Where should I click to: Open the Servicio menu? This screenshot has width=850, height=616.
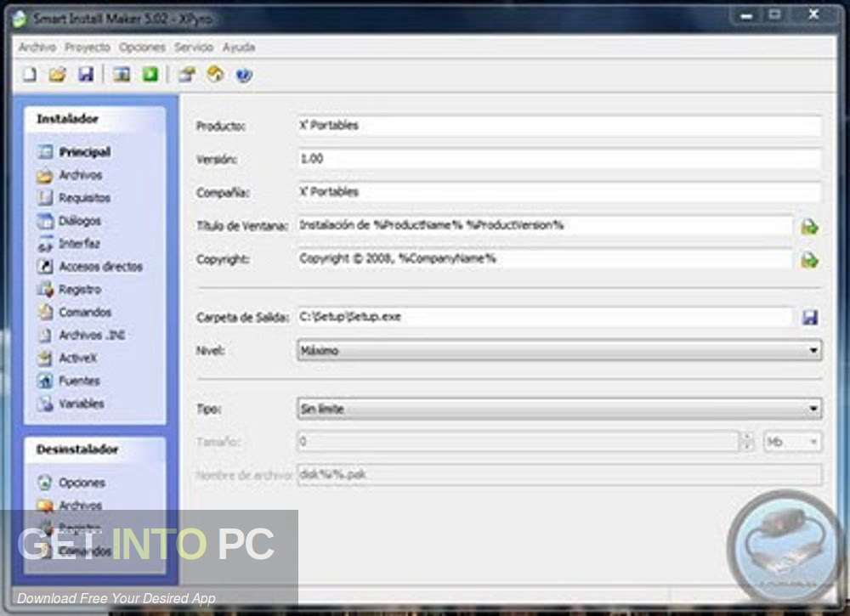click(x=194, y=47)
